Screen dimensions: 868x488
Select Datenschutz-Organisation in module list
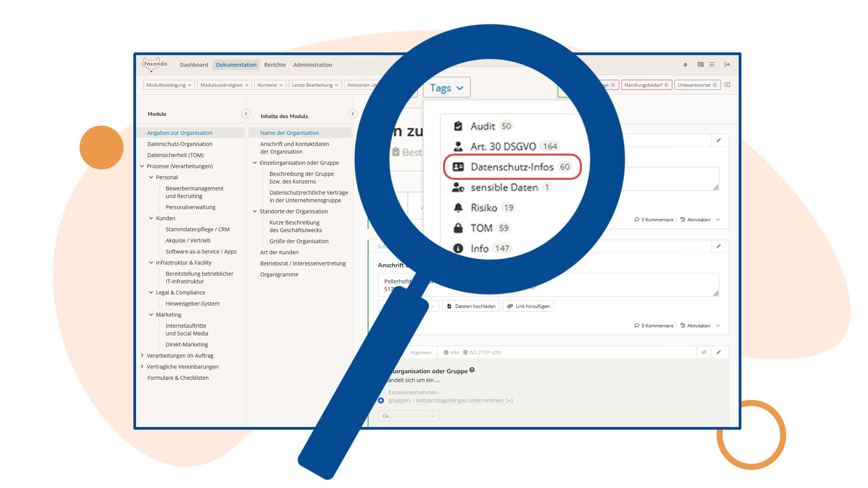pos(179,144)
